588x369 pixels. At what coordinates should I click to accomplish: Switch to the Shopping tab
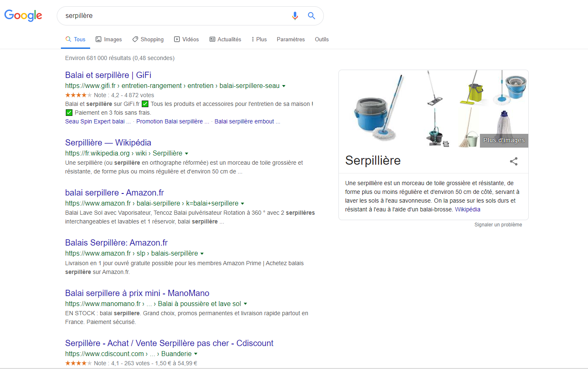(x=148, y=39)
